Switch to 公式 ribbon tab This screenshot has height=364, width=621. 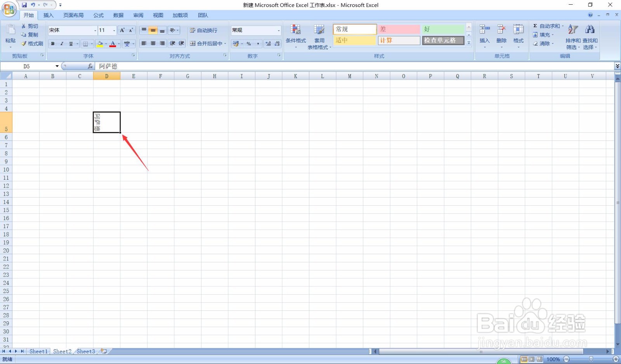click(99, 15)
